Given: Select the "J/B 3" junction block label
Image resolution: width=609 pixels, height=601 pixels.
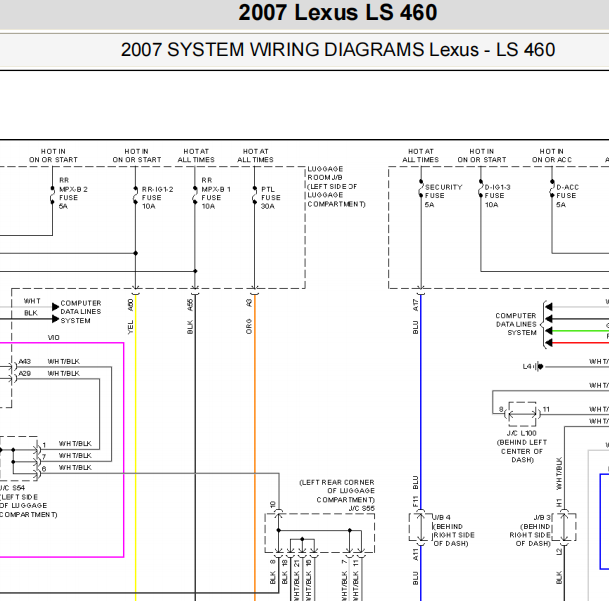Looking at the screenshot, I should pos(542,518).
